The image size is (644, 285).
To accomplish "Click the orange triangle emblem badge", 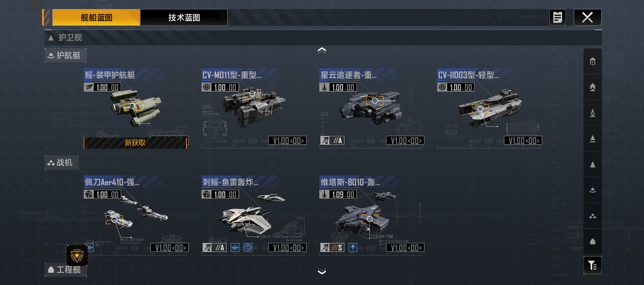I will point(77,256).
